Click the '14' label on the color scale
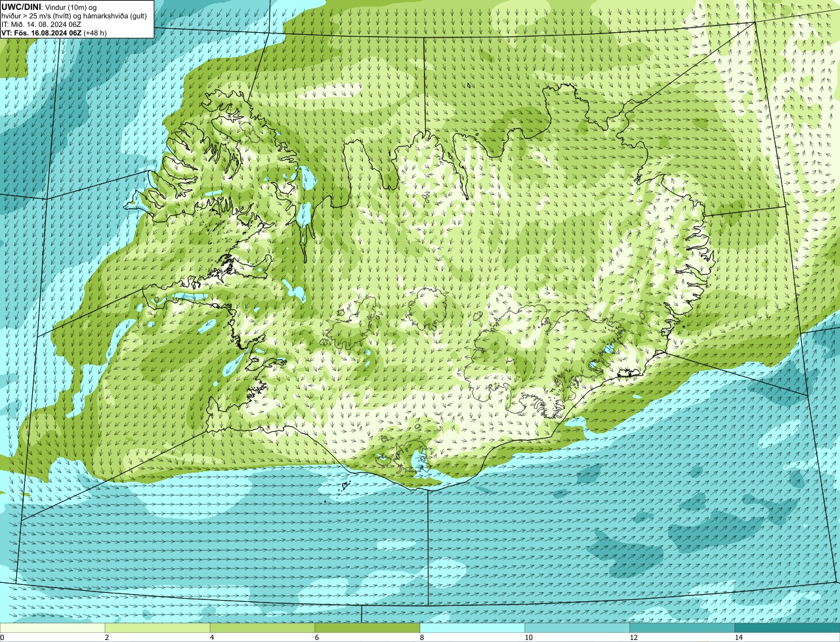Image resolution: width=840 pixels, height=642 pixels. pyautogui.click(x=738, y=637)
